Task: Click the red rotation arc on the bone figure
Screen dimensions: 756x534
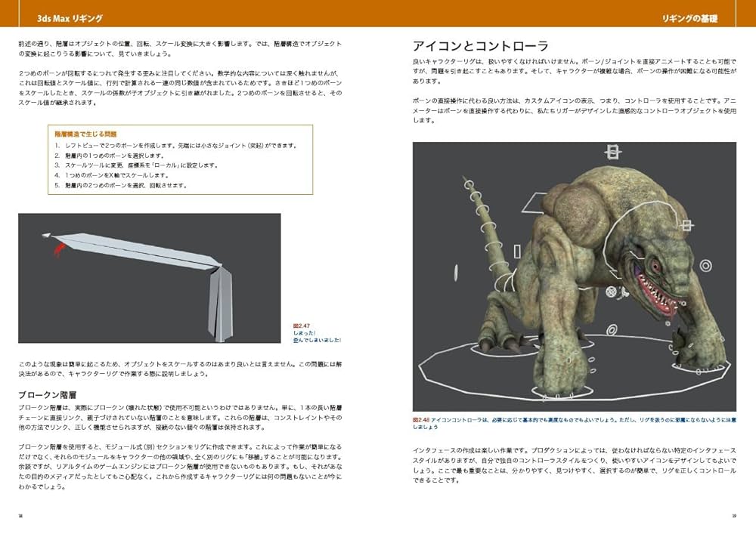Action: (x=59, y=249)
